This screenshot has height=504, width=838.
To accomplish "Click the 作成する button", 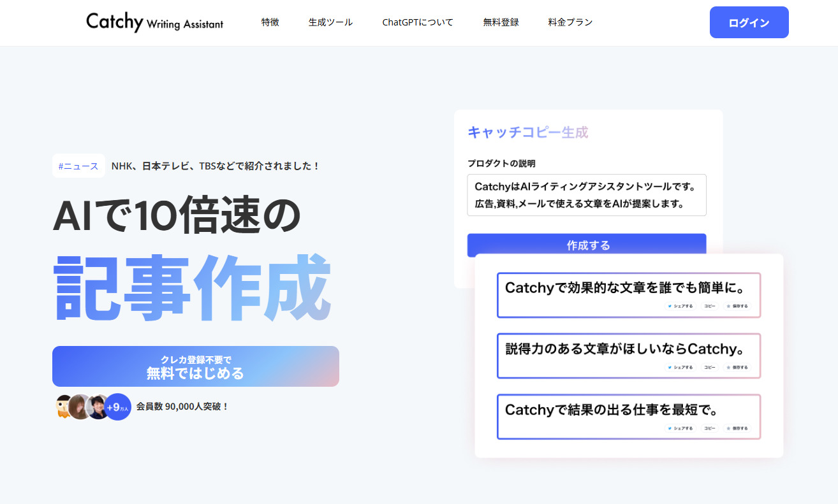I will click(x=587, y=245).
